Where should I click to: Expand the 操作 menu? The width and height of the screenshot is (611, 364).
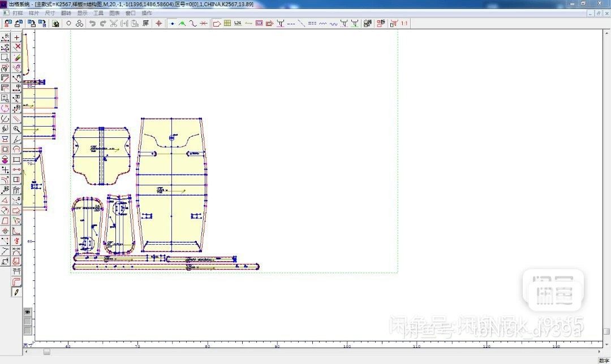point(147,12)
